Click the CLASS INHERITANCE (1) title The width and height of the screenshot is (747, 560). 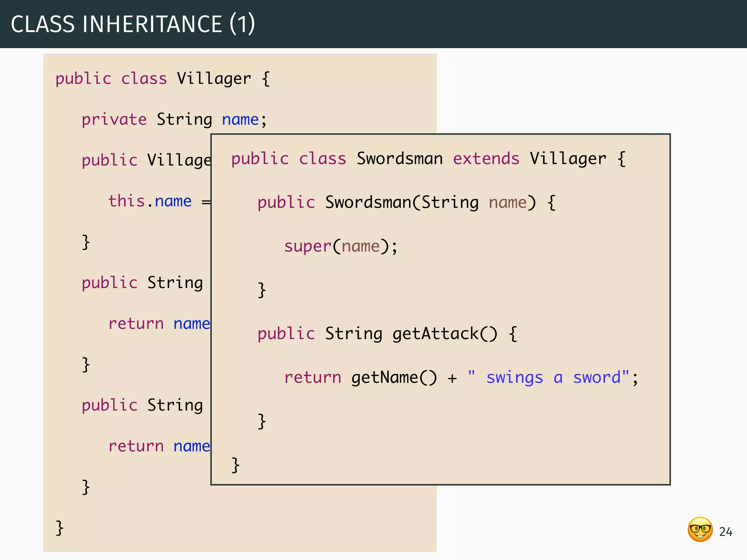(133, 24)
